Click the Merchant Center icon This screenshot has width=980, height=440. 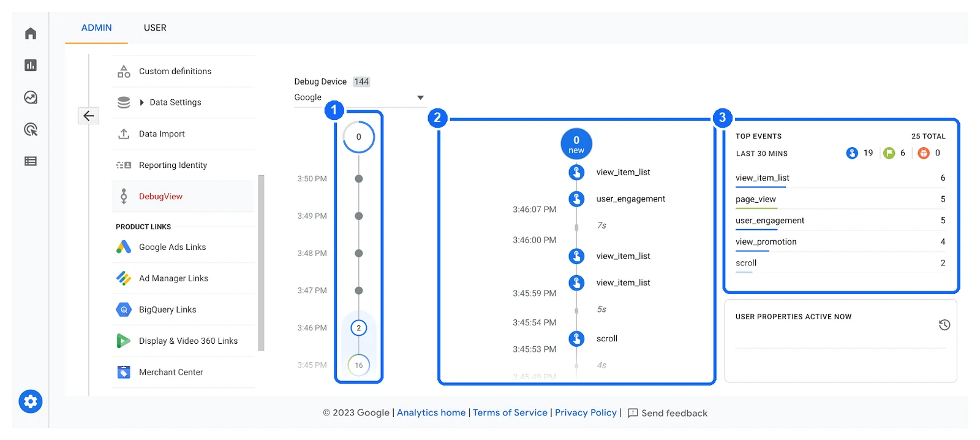[x=124, y=372]
